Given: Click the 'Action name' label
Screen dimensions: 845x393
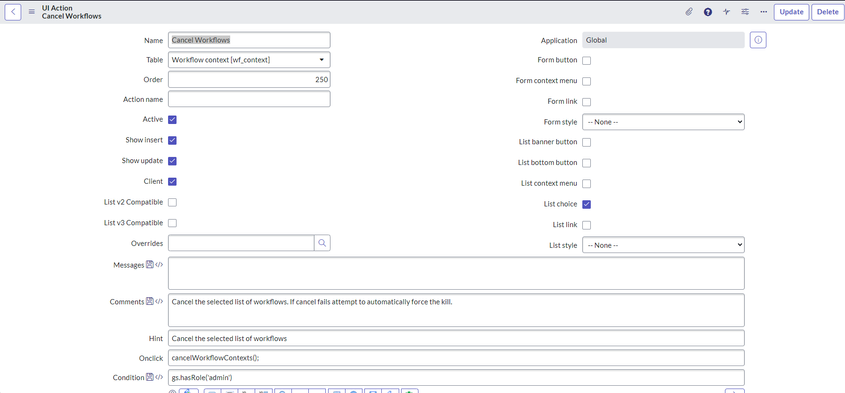Looking at the screenshot, I should click(143, 99).
